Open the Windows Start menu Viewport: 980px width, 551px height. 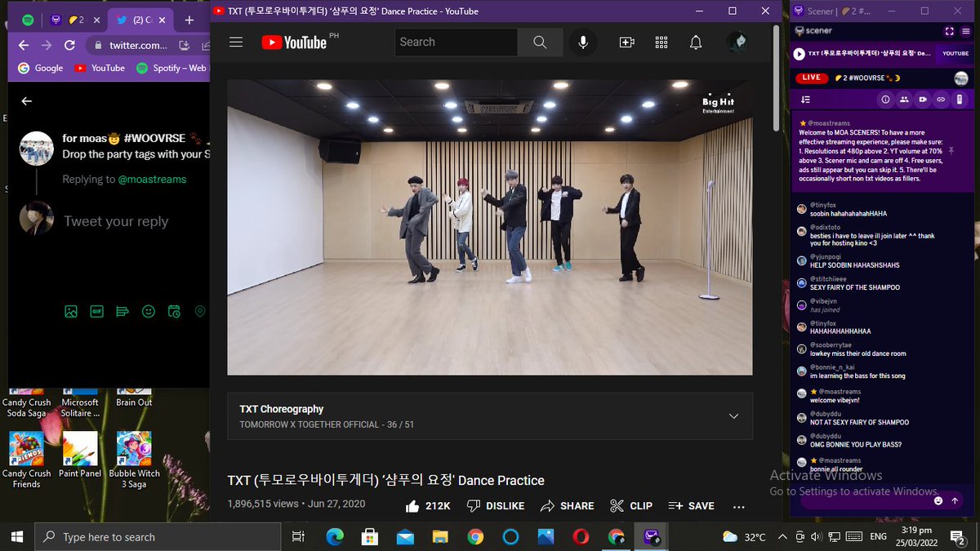(x=17, y=536)
